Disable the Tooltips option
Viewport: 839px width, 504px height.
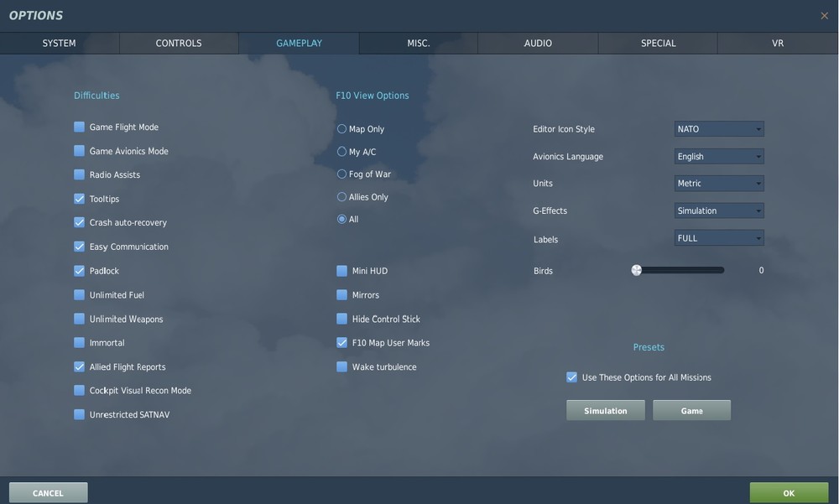(x=78, y=198)
